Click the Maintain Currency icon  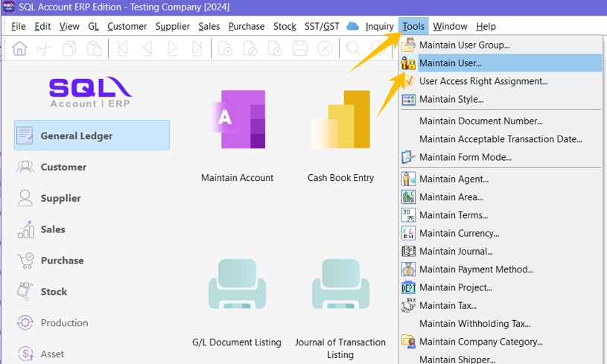pos(408,233)
